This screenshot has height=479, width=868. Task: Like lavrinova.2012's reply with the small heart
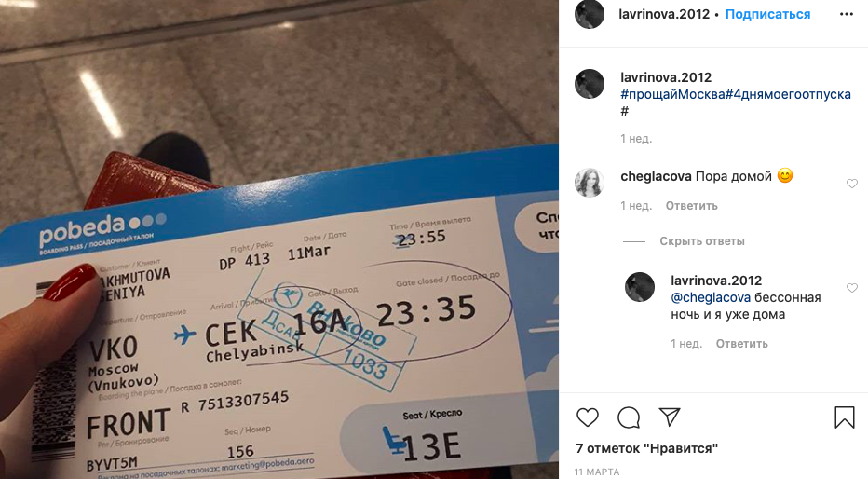tap(852, 287)
